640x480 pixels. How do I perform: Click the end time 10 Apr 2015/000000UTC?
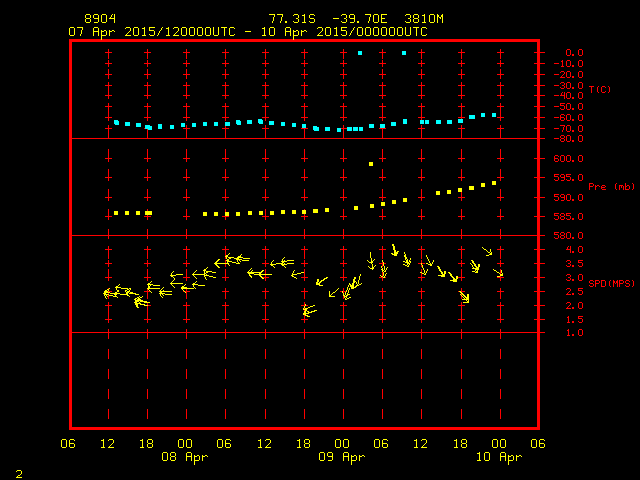click(x=344, y=32)
